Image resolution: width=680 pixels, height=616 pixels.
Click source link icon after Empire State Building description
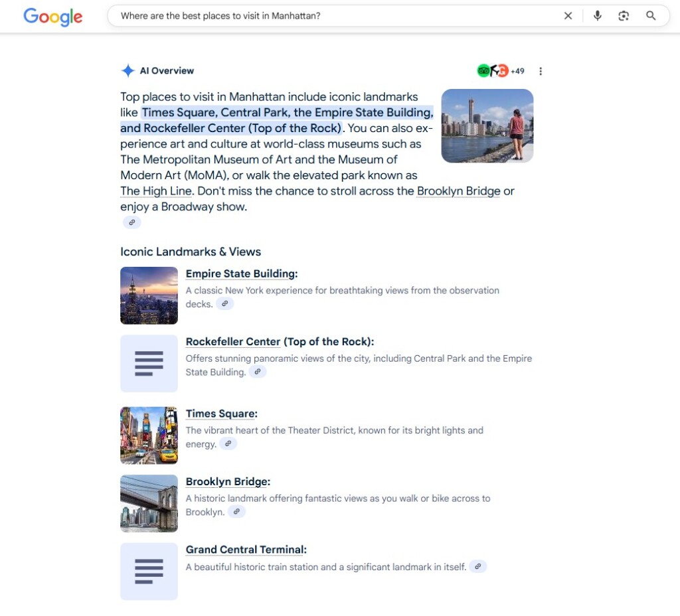point(224,304)
